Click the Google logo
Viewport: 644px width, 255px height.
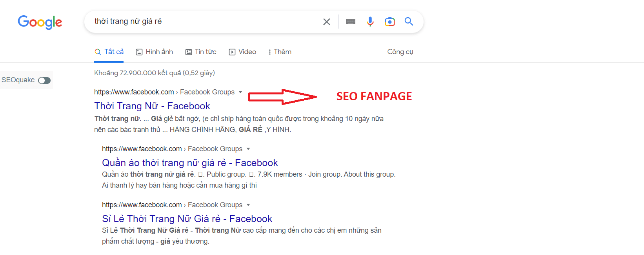[40, 22]
